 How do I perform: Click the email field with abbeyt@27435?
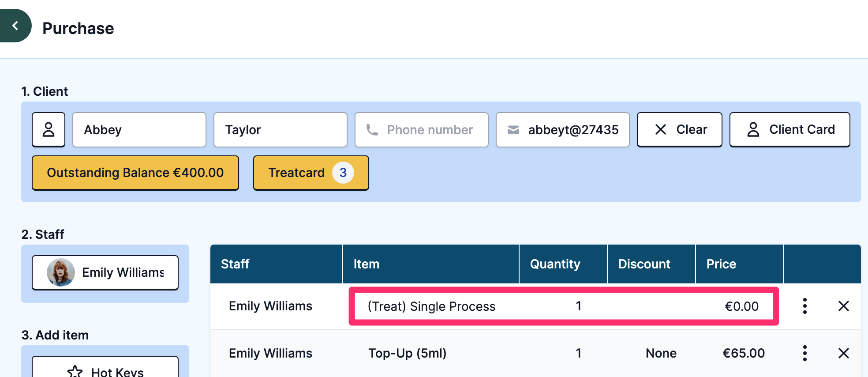click(572, 130)
